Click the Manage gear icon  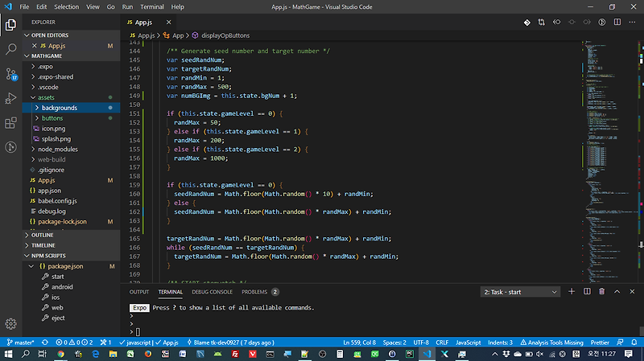point(11,323)
